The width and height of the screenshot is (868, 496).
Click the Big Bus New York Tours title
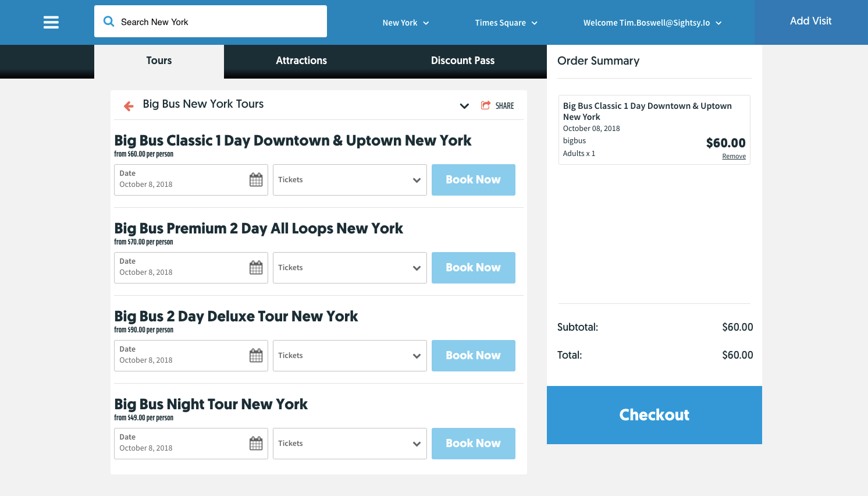[203, 104]
